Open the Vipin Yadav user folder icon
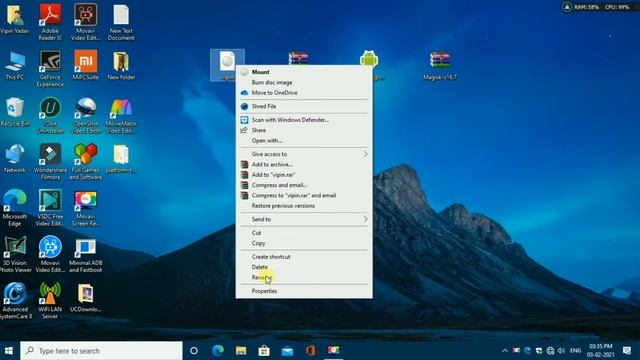The height and width of the screenshot is (360, 640). click(15, 20)
